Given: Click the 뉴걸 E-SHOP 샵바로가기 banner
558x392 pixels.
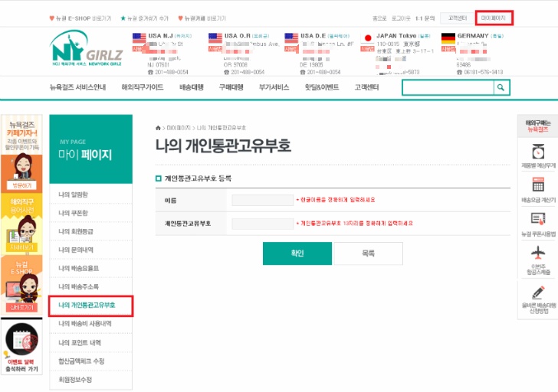Looking at the screenshot, I should 21,285.
